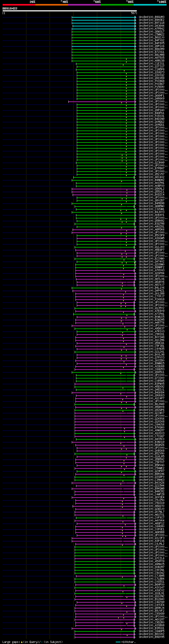The height and width of the screenshot is (644, 169).
Task: Click the orange ~40% identity legend segment
Action: click(x=51, y=5)
